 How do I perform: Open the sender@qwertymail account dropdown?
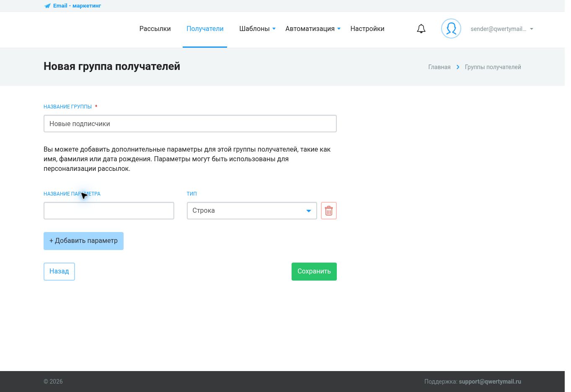click(x=502, y=29)
